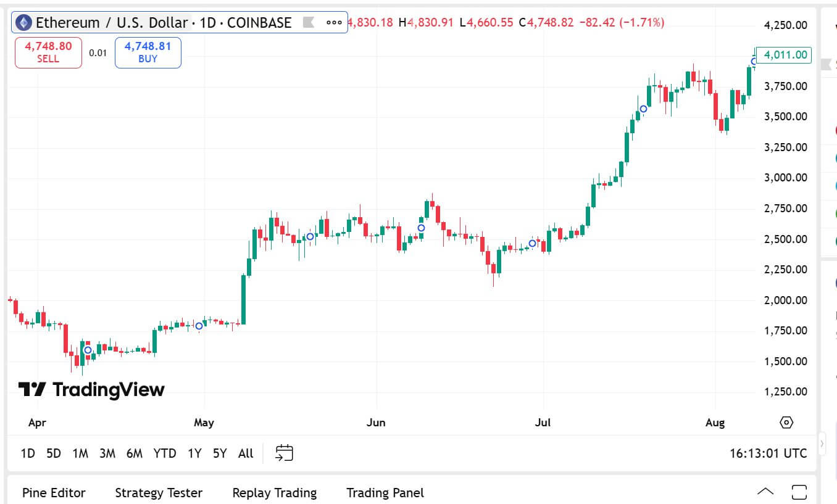The width and height of the screenshot is (837, 504).
Task: Open more options via the ellipsis icon
Action: coord(333,22)
